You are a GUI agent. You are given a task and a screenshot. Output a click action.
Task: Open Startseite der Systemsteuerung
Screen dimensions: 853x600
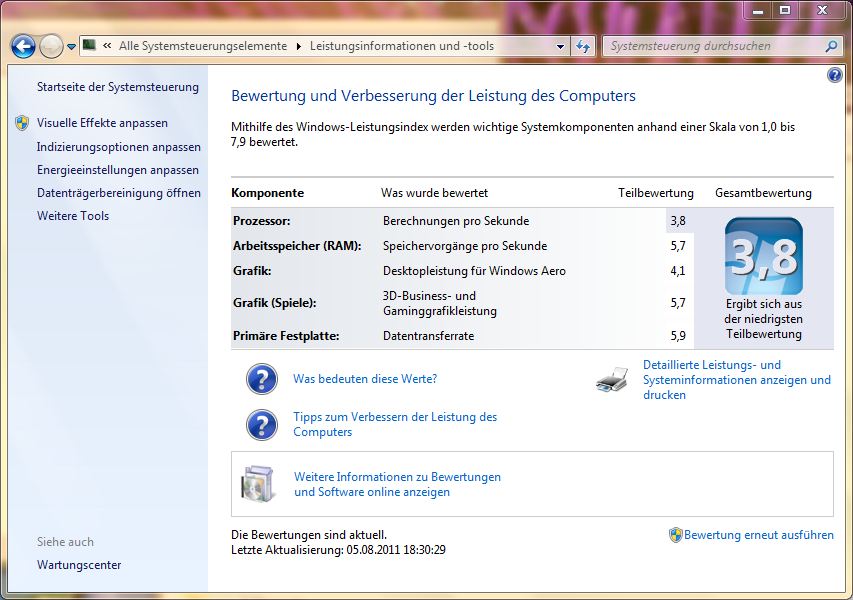[x=118, y=87]
